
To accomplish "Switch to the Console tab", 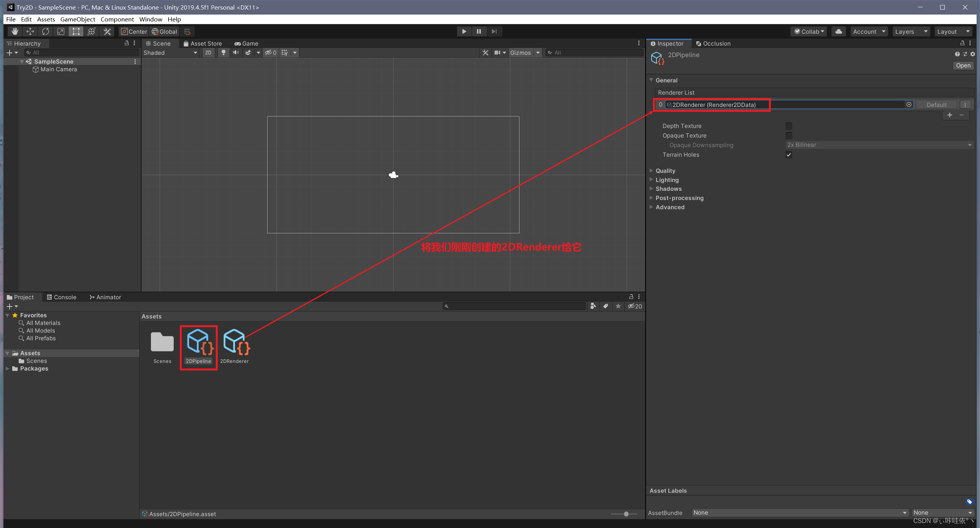I will [x=63, y=297].
